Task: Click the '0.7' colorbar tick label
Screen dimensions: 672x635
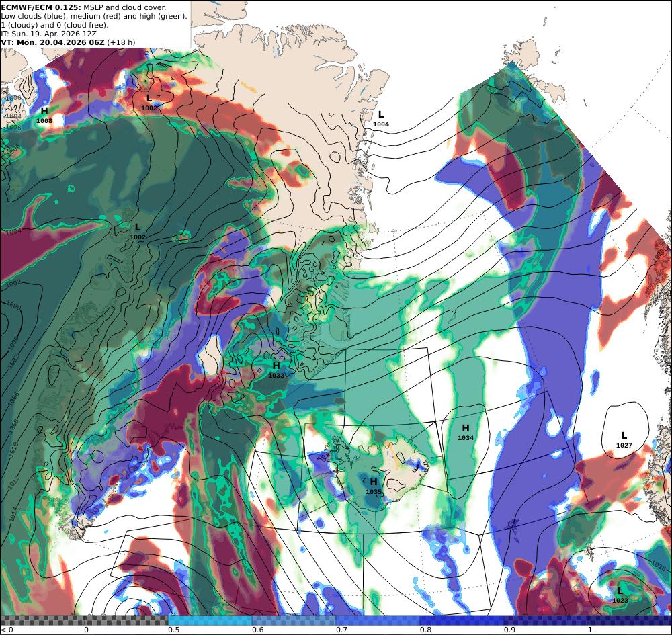Action: [x=342, y=630]
